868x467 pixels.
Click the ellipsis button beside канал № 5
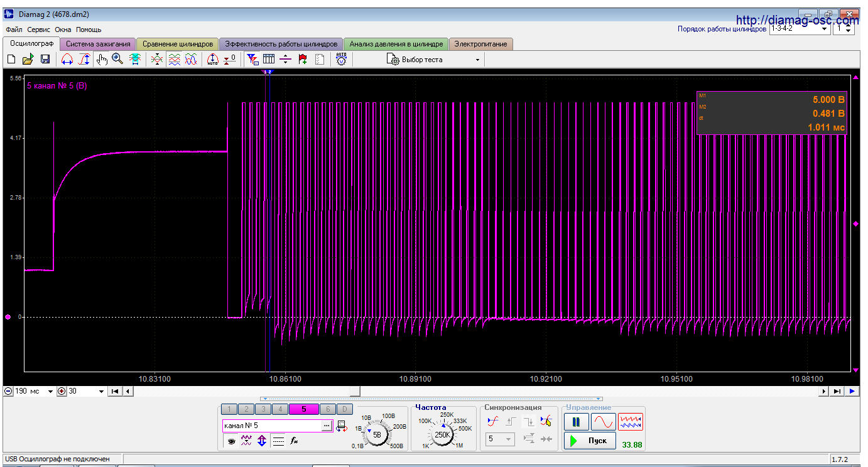326,426
